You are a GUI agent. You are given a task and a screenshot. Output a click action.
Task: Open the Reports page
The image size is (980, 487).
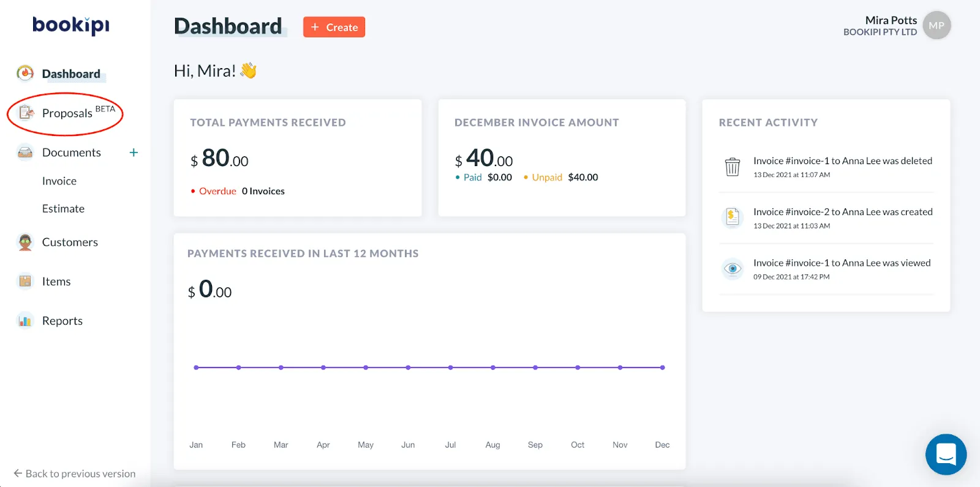[x=62, y=320]
